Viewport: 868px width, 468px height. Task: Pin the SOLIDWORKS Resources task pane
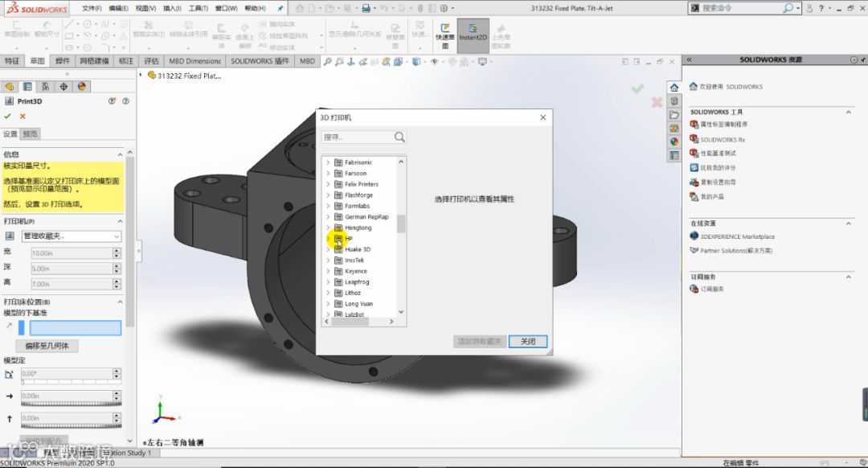(x=862, y=60)
